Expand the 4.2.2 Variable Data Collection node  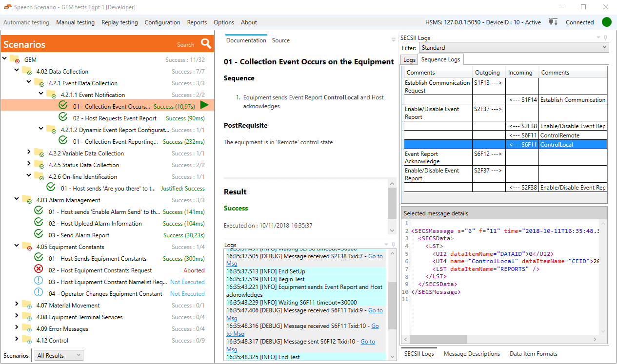click(29, 153)
